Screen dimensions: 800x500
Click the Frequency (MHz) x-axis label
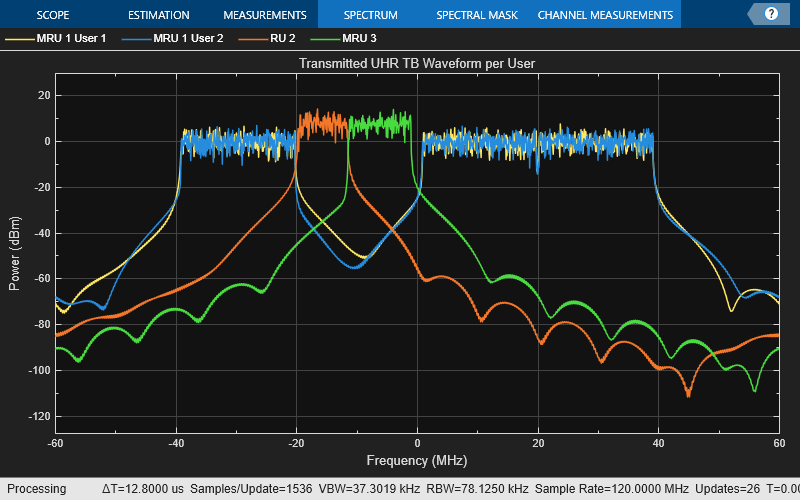click(417, 461)
